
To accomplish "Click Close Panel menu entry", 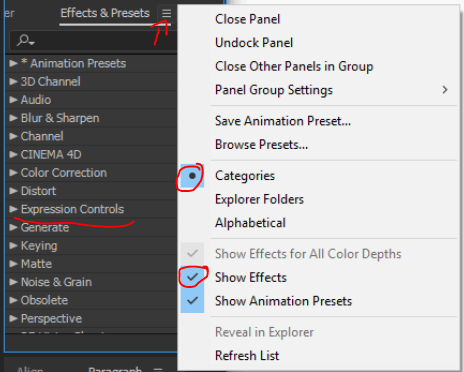I will click(247, 19).
